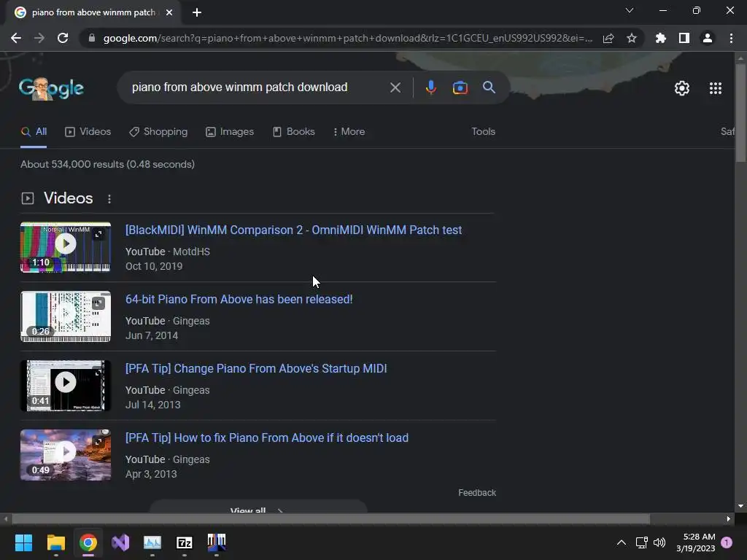Click the share page icon in address bar
Viewport: 747px width, 560px height.
click(x=608, y=38)
